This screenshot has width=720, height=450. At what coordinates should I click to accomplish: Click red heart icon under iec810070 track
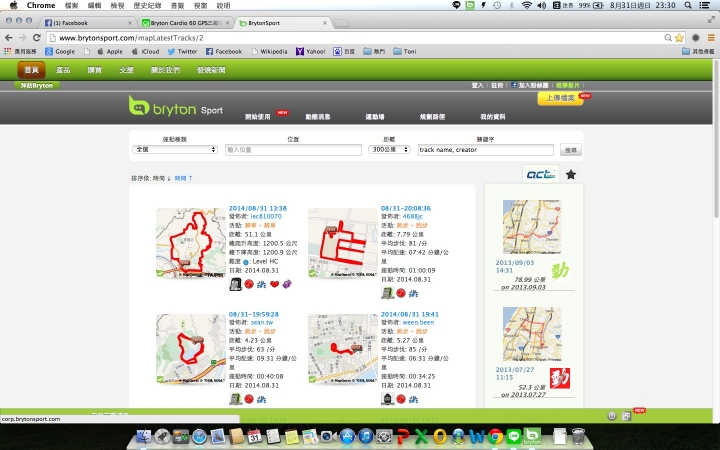[x=275, y=284]
